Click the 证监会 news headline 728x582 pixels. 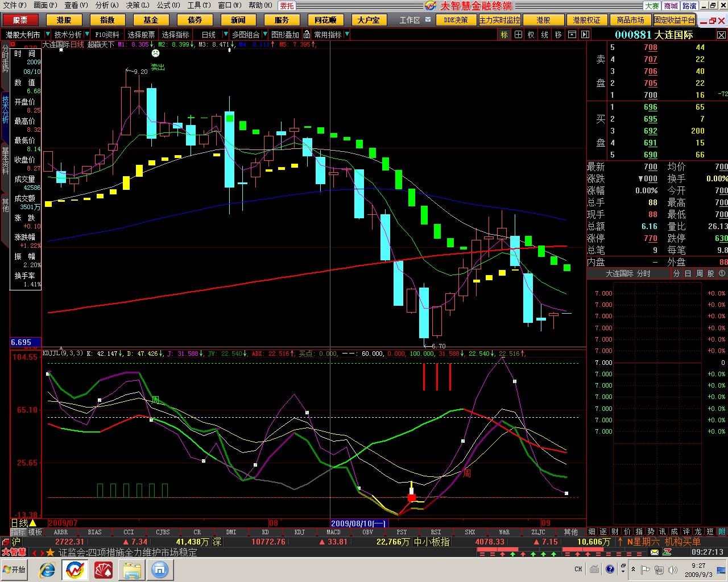[128, 552]
